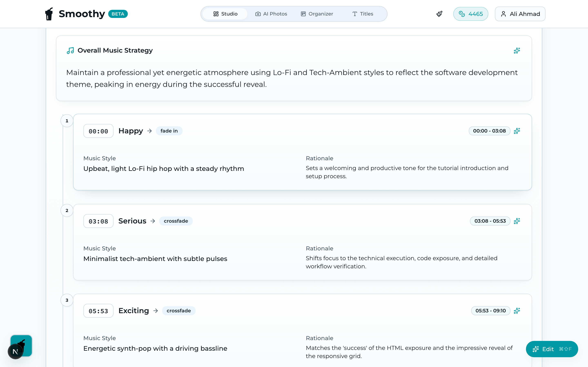
Task: Click the sparkle icon beside 00:00 - 03:08
Action: pyautogui.click(x=517, y=131)
